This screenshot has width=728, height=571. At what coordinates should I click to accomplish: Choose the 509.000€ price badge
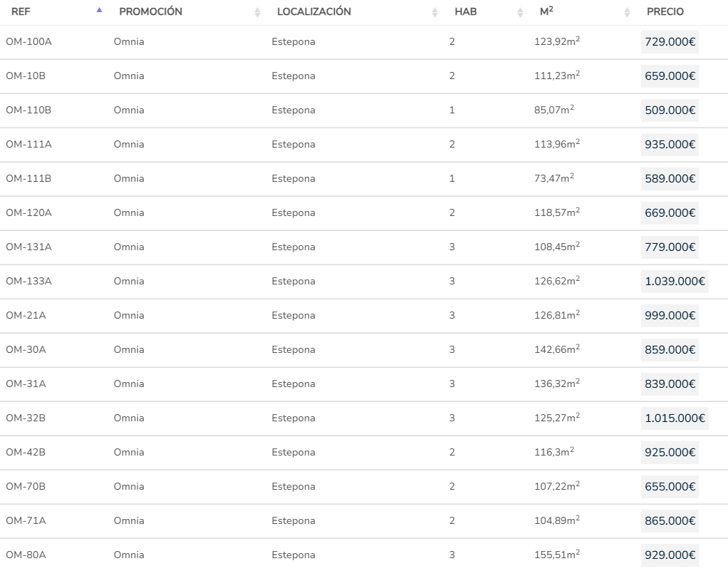point(670,110)
